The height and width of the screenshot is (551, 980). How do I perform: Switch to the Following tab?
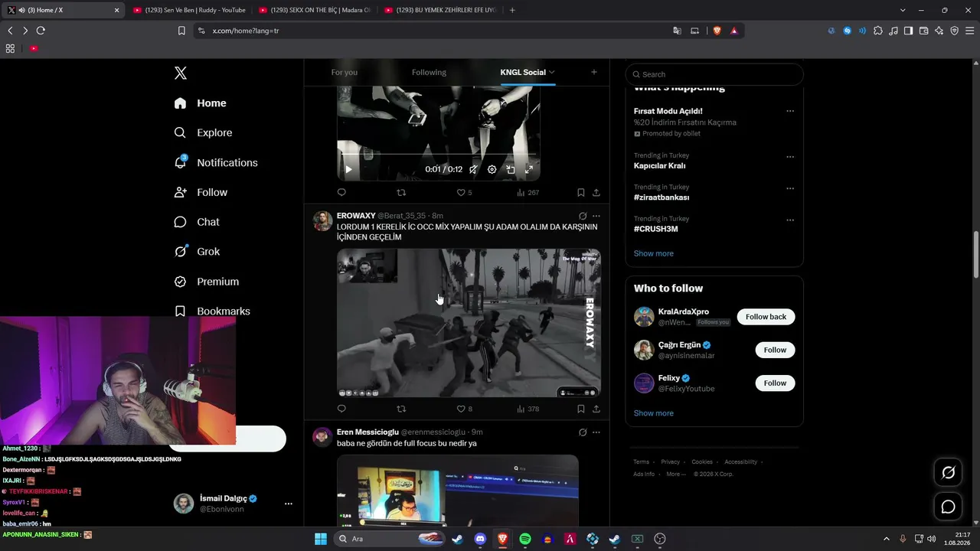(x=429, y=72)
